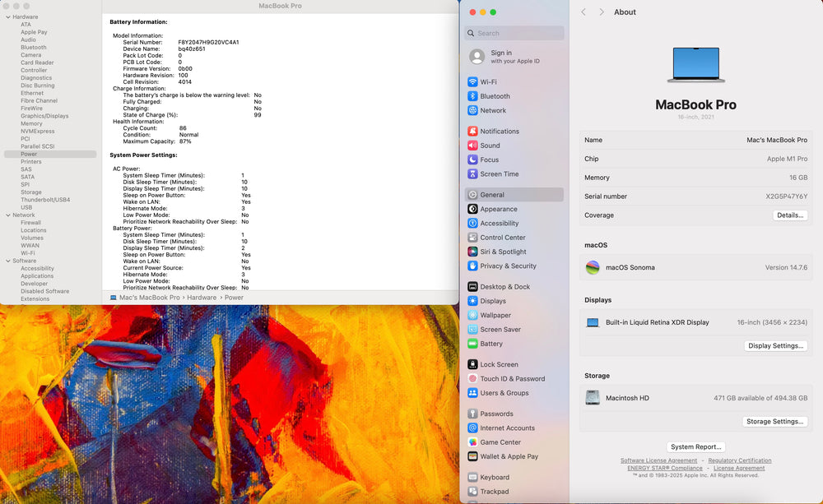Select the Lock Screen icon
This screenshot has width=823, height=504.
tap(472, 364)
